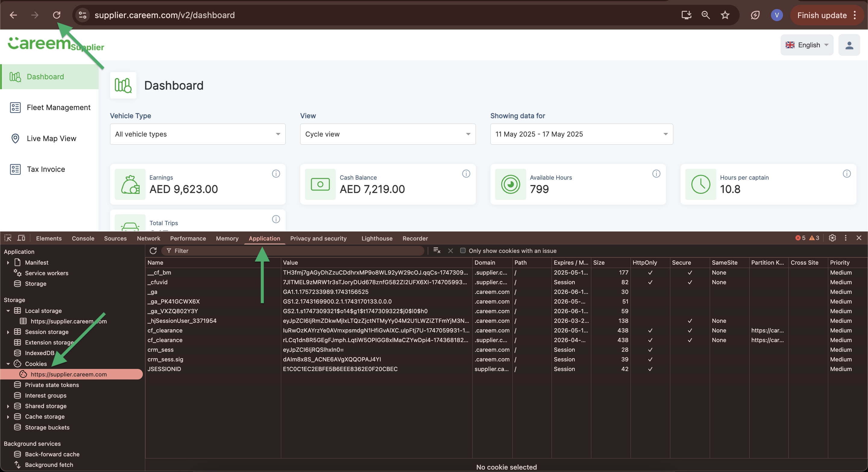This screenshot has width=868, height=472.
Task: Open DevTools settings gear
Action: (832, 238)
